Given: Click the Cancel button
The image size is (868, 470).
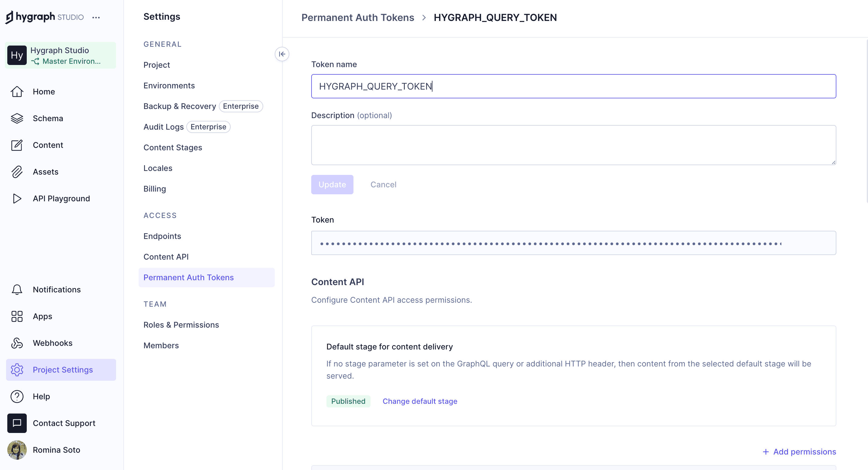Looking at the screenshot, I should [x=383, y=185].
